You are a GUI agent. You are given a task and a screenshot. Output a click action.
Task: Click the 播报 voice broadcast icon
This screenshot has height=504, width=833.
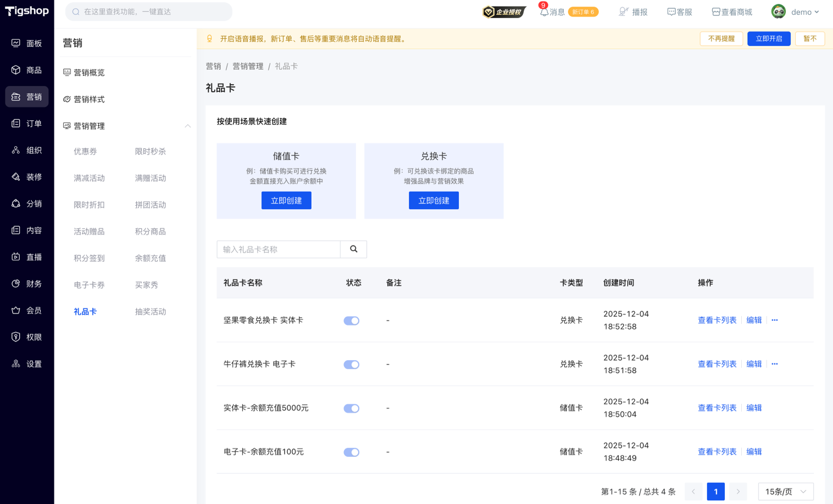pyautogui.click(x=624, y=12)
